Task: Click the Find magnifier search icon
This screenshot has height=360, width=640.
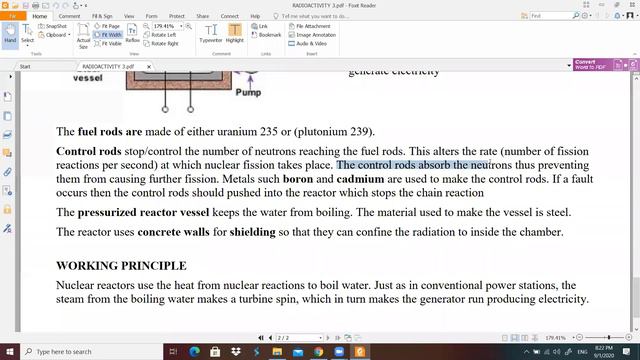Action: 576,16
